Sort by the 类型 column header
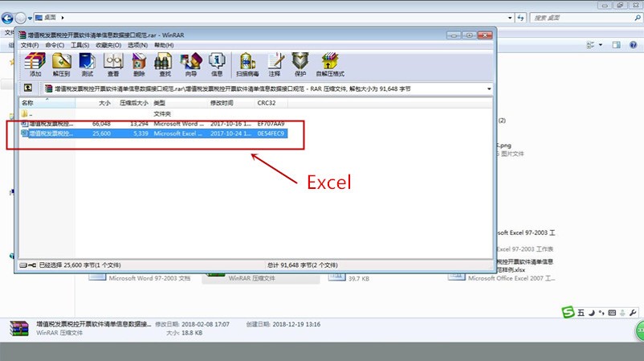The height and width of the screenshot is (361, 644). 180,103
